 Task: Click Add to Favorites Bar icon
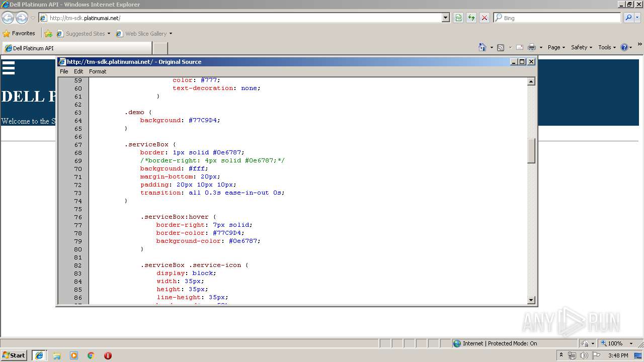tap(48, 34)
